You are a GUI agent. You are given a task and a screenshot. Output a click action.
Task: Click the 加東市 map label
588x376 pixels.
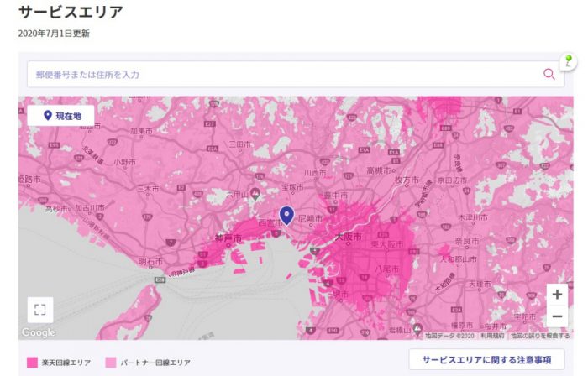click(141, 131)
